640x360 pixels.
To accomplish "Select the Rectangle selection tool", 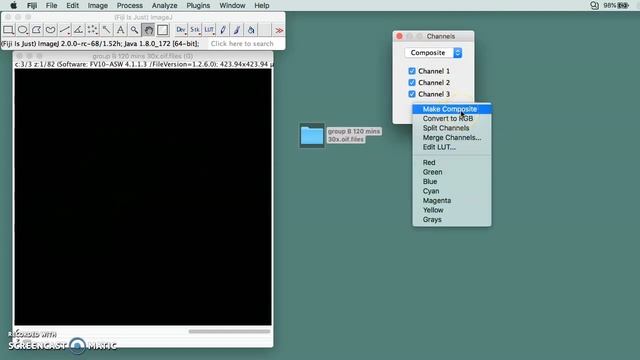I will tap(9, 30).
